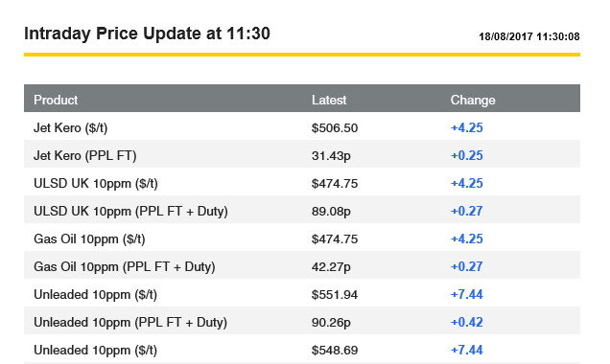Click the $551.94 latest price

coord(335,294)
